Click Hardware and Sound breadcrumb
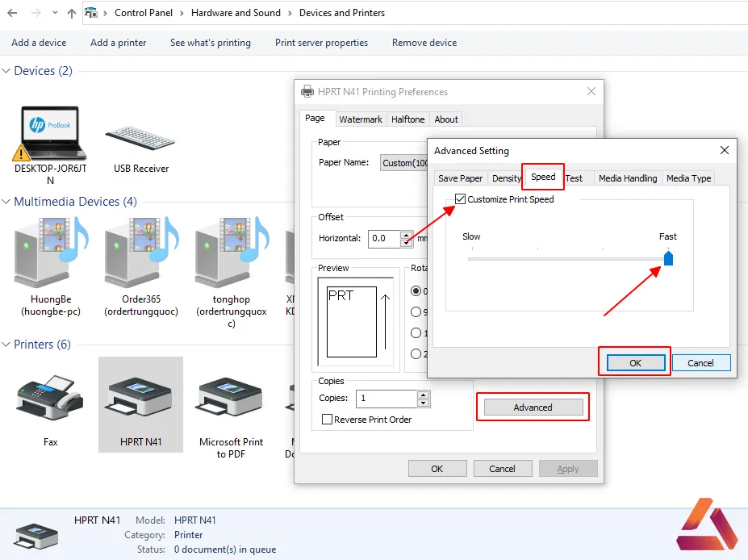 (x=236, y=13)
